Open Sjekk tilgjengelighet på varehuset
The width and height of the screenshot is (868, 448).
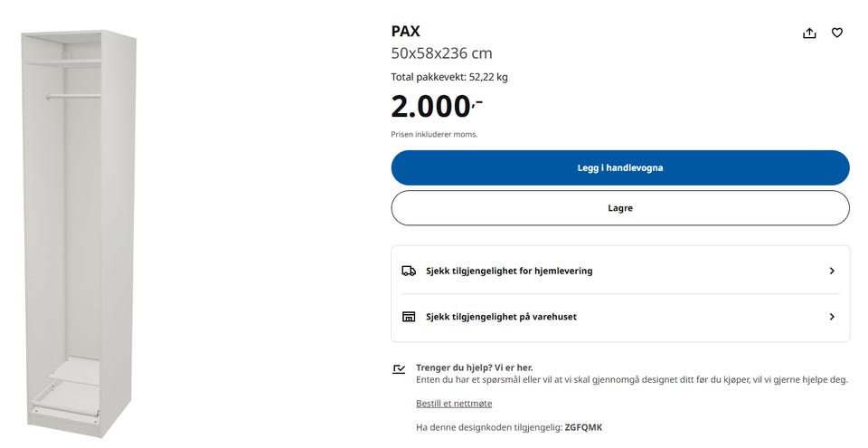(501, 317)
